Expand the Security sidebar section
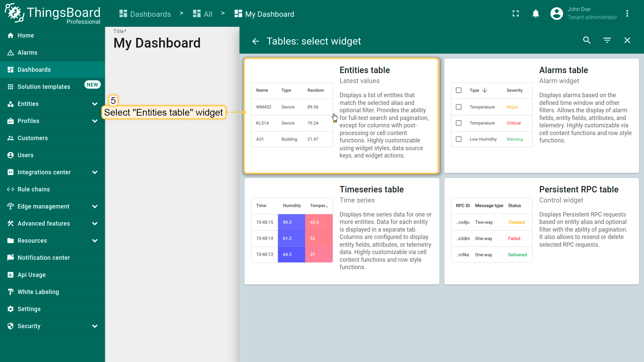 click(95, 326)
